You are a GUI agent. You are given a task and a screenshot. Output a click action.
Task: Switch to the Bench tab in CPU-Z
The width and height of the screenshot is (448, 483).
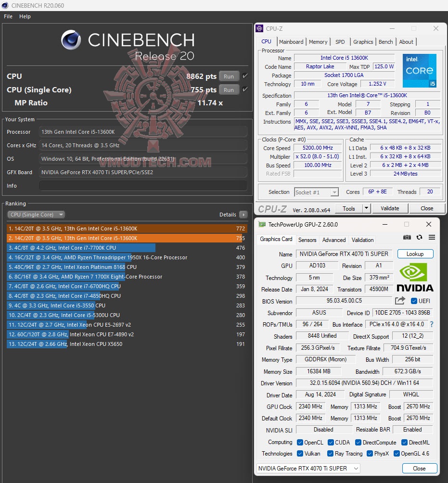pyautogui.click(x=386, y=42)
